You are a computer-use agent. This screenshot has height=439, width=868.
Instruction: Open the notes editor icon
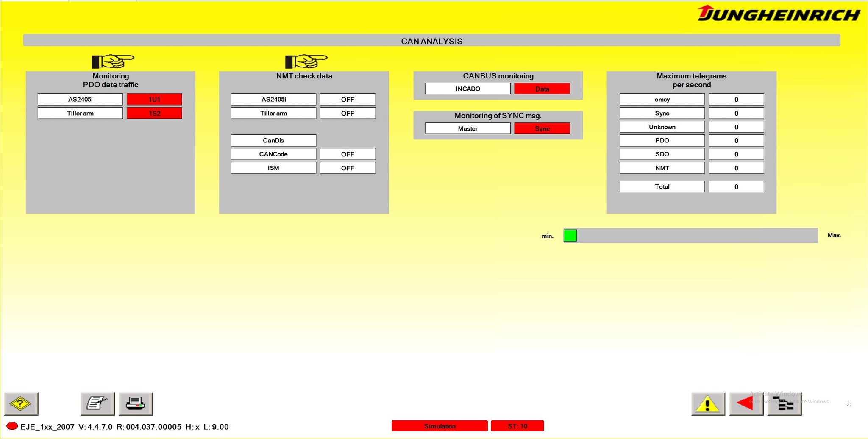97,403
